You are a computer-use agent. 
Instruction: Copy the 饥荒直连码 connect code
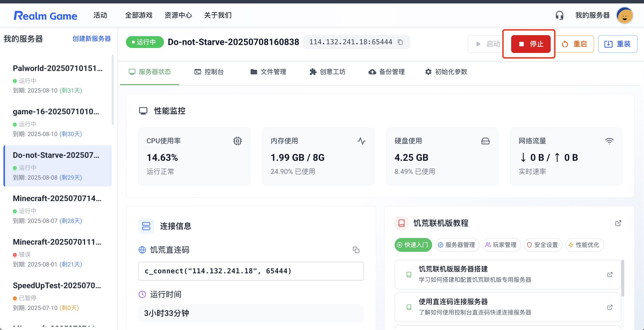pyautogui.click(x=356, y=250)
